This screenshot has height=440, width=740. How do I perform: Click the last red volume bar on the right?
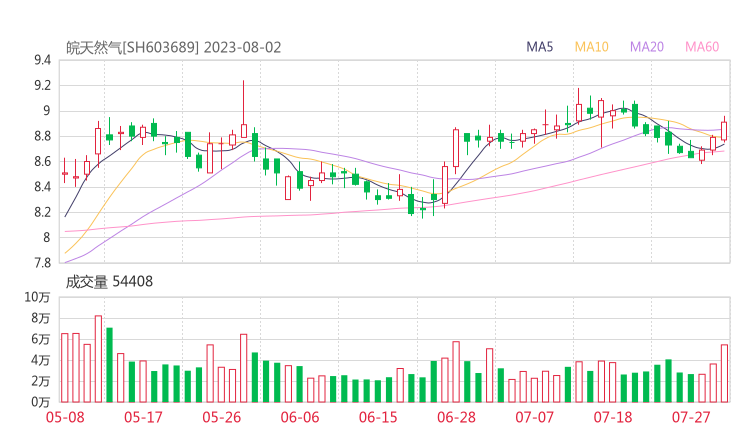pyautogui.click(x=724, y=373)
